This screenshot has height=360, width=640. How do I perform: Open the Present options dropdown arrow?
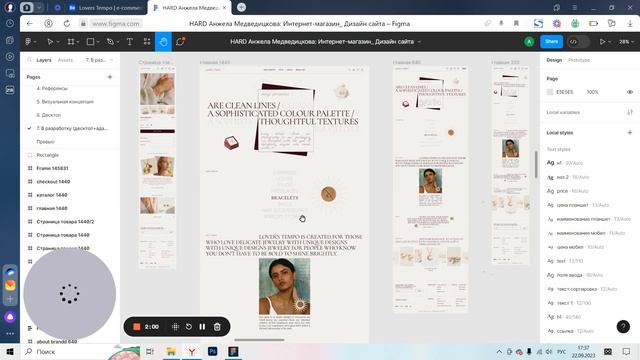click(609, 42)
